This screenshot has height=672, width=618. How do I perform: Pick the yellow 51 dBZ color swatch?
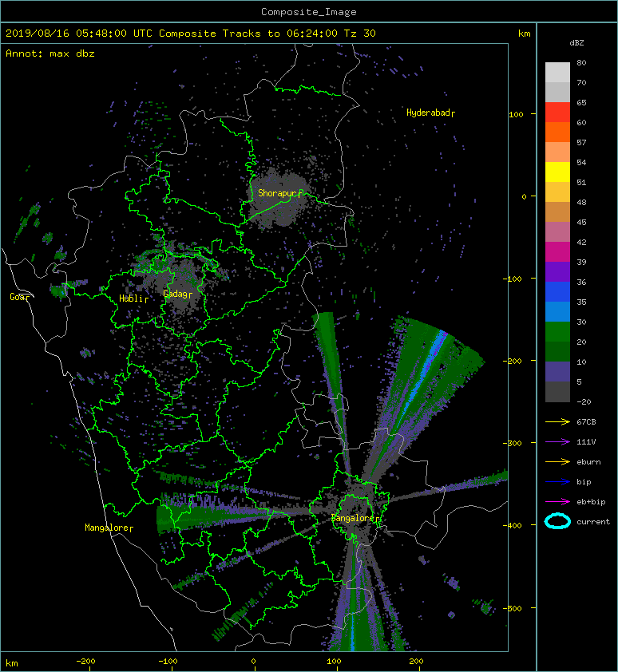557,172
